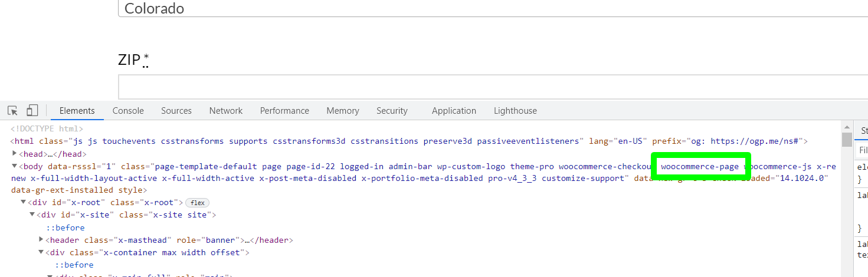Collapse the body element node
Image resolution: width=868 pixels, height=277 pixels.
pos(15,167)
